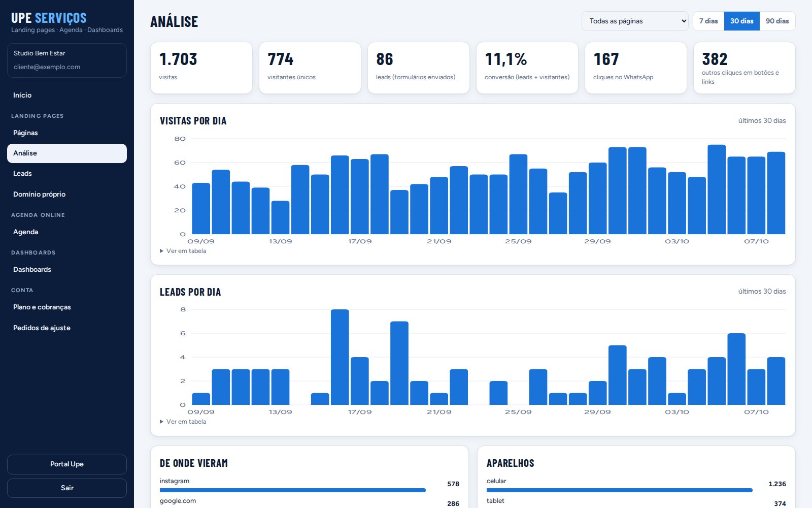The height and width of the screenshot is (508, 812).
Task: Click the Studio Bem Estar account card
Action: [67, 60]
